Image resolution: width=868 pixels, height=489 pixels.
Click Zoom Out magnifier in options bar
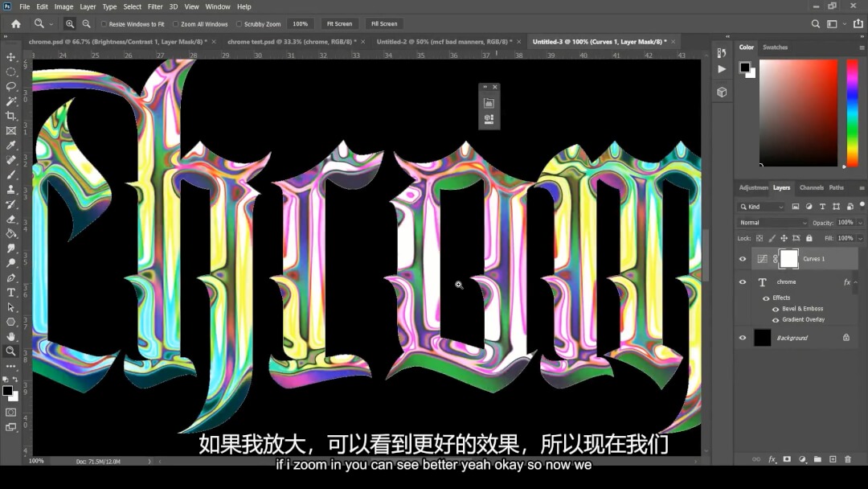coord(86,24)
